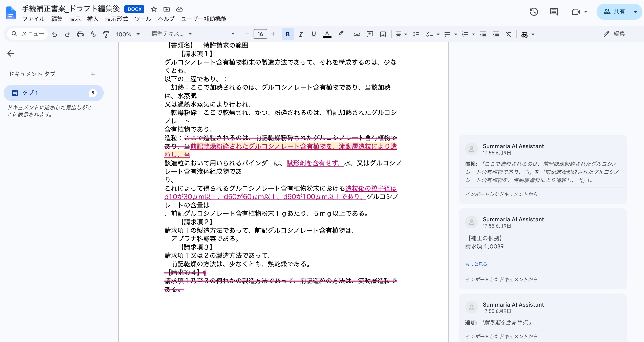Open the move-to-folder icon
Image resolution: width=644 pixels, height=342 pixels.
[167, 9]
